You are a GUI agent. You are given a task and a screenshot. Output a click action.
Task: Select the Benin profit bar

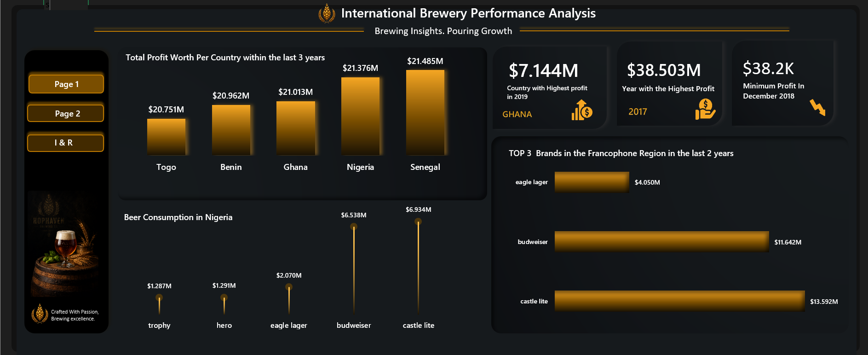click(x=231, y=130)
